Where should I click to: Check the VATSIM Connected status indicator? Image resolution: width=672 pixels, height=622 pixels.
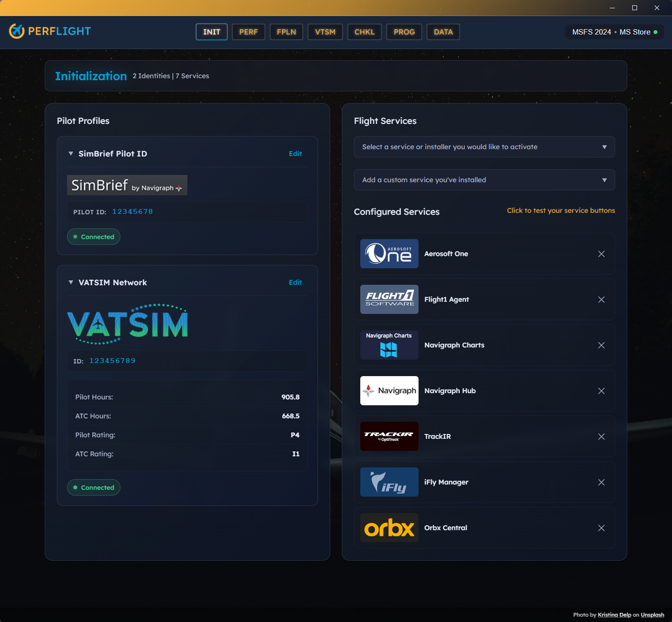point(93,487)
